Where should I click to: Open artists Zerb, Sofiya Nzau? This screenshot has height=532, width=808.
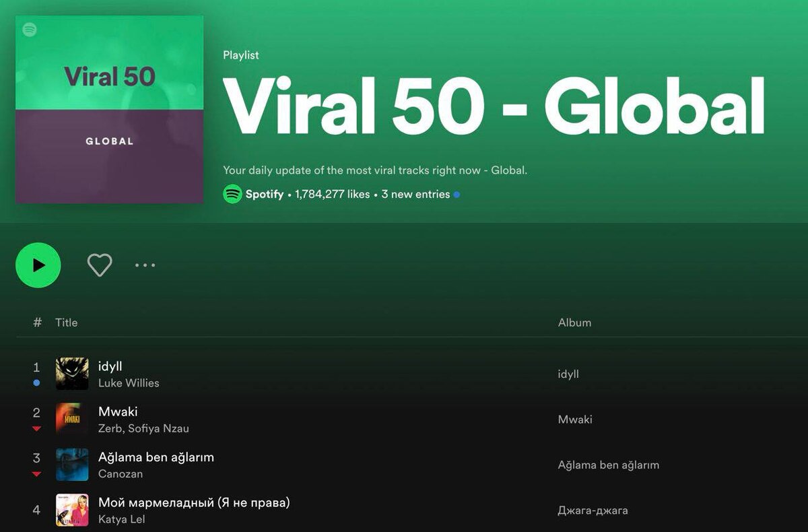(x=143, y=428)
